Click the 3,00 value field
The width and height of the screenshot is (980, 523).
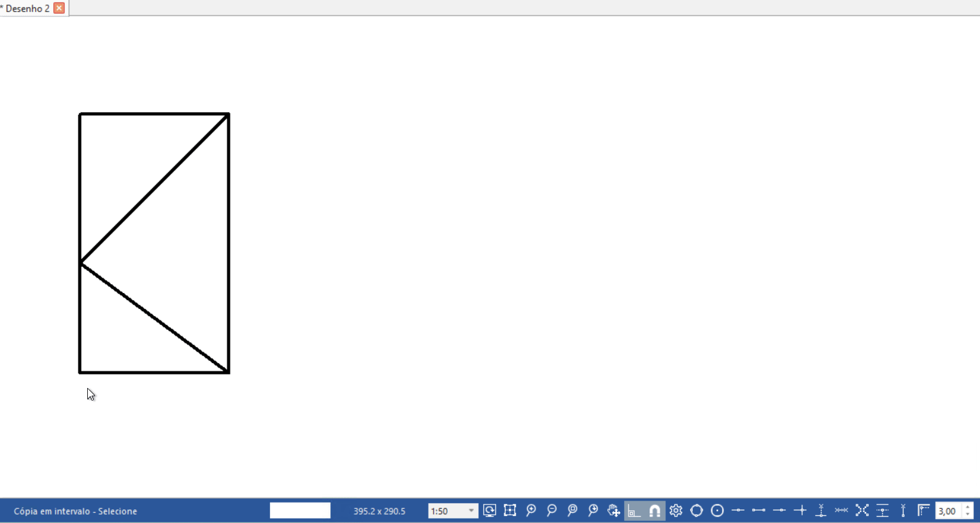[948, 511]
